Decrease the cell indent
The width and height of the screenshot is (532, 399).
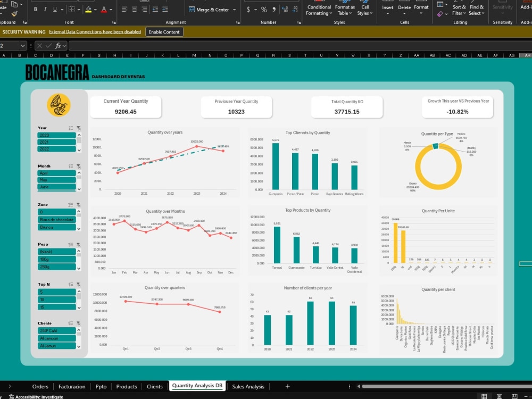point(155,10)
